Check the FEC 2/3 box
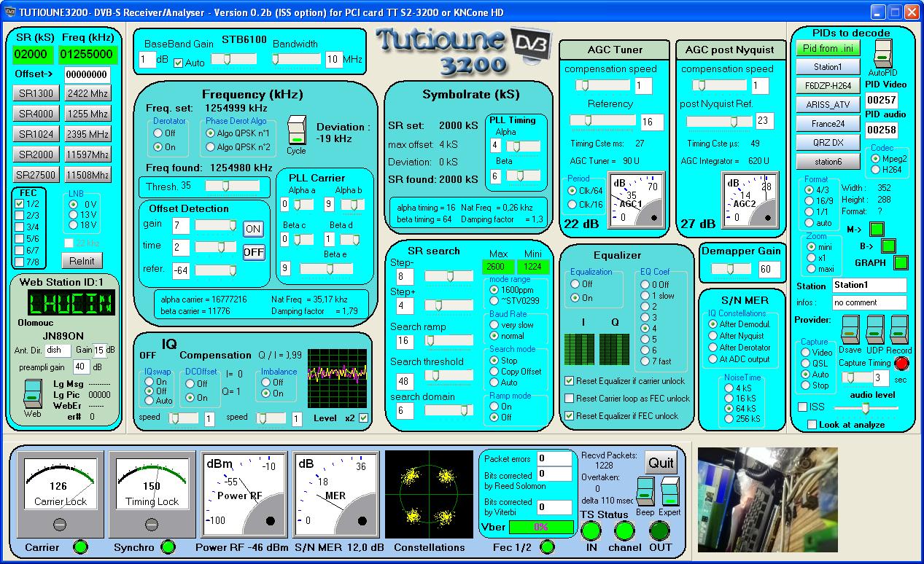 pos(20,216)
